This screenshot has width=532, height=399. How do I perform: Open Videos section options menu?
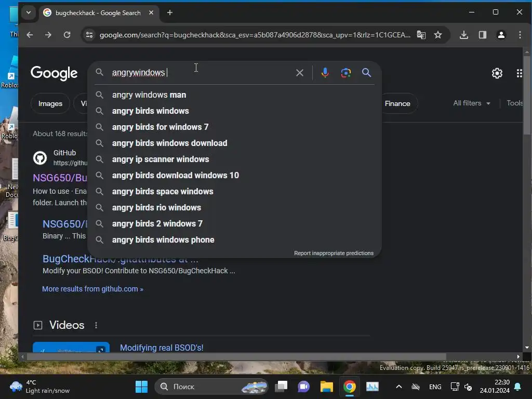coord(96,325)
